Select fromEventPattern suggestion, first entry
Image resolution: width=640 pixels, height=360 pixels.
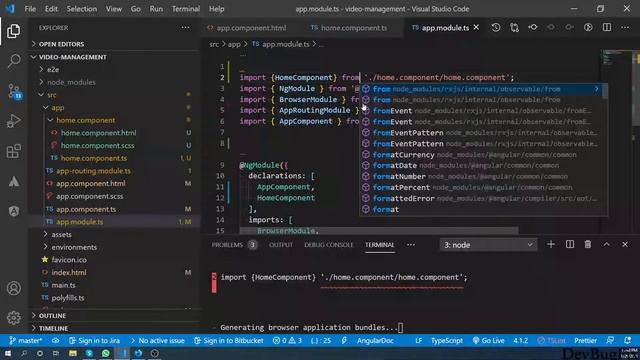point(482,133)
